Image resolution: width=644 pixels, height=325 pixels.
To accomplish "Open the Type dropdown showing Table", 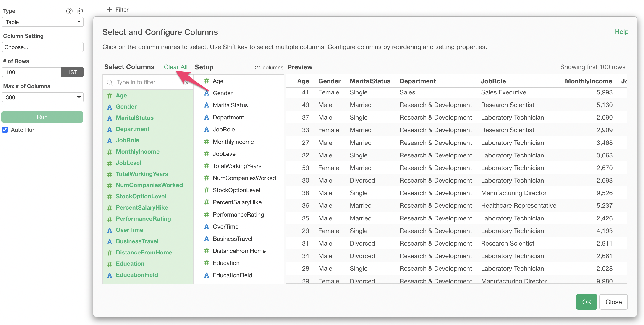I will pyautogui.click(x=42, y=22).
